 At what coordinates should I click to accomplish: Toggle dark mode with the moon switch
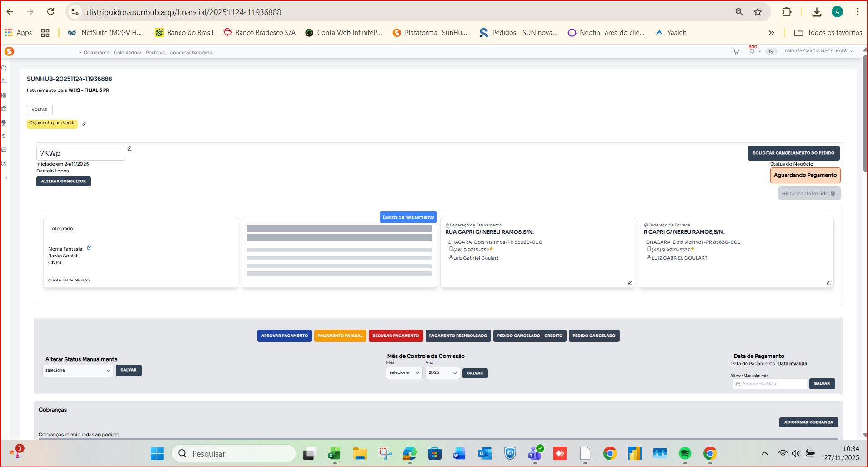pyautogui.click(x=771, y=51)
